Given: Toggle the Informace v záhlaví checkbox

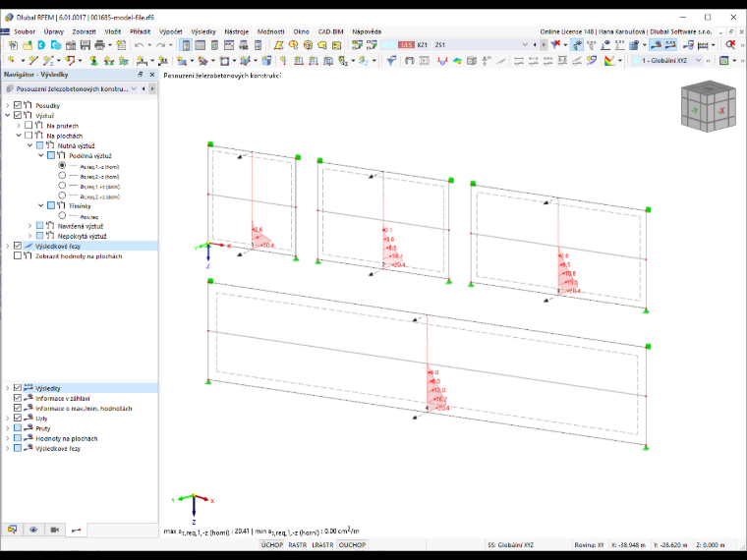Looking at the screenshot, I should coord(18,398).
